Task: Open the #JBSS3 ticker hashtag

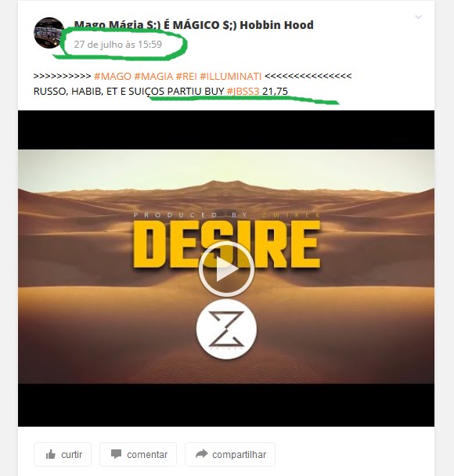Action: point(243,92)
